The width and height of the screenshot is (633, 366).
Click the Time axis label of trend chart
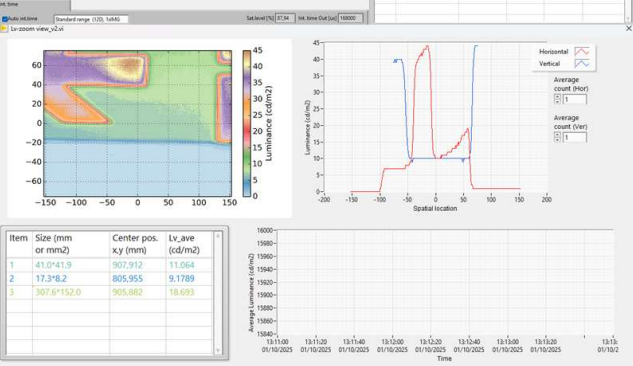tap(444, 358)
